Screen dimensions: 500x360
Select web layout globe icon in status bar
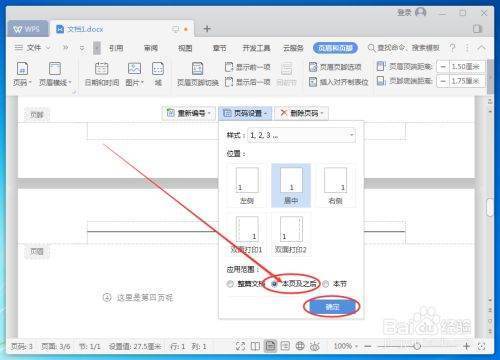[300, 346]
